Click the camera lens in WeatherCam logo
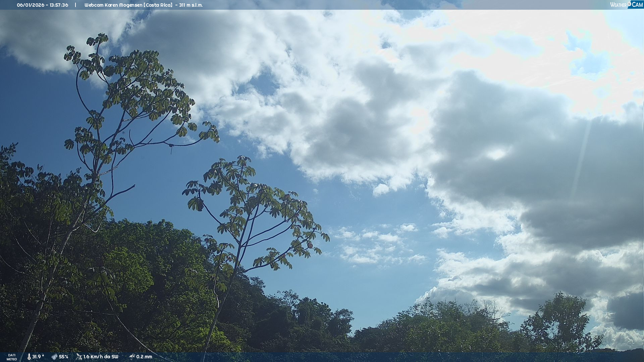This screenshot has height=362, width=644. point(629,4)
